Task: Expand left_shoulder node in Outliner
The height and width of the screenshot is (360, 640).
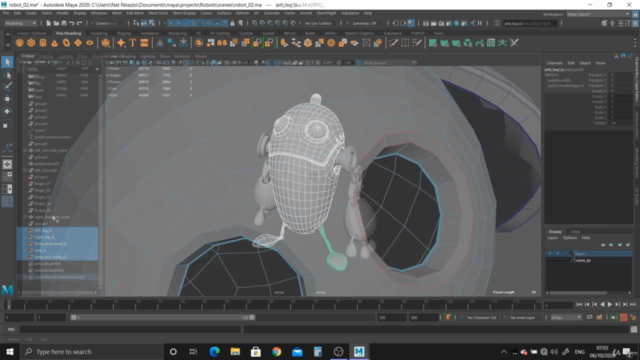Action: [25, 170]
